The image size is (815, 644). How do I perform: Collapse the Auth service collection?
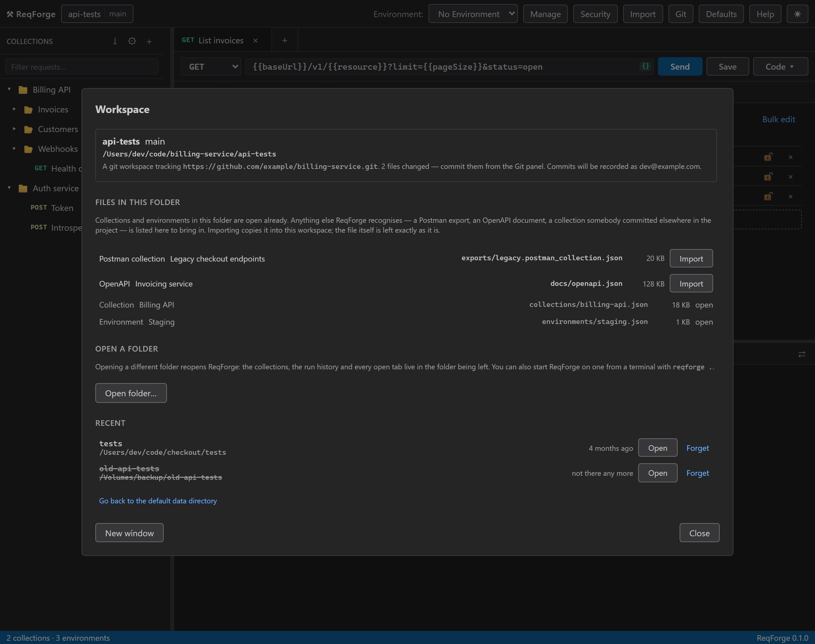(9, 188)
